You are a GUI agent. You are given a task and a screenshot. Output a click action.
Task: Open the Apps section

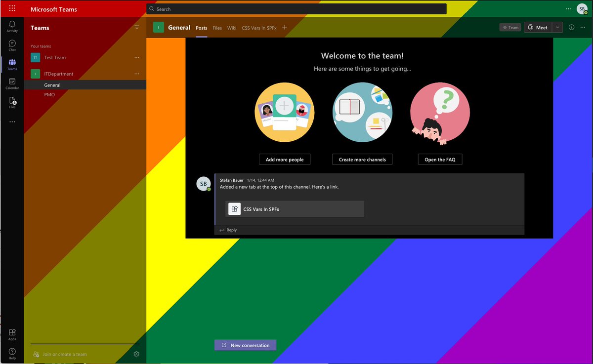(x=12, y=334)
